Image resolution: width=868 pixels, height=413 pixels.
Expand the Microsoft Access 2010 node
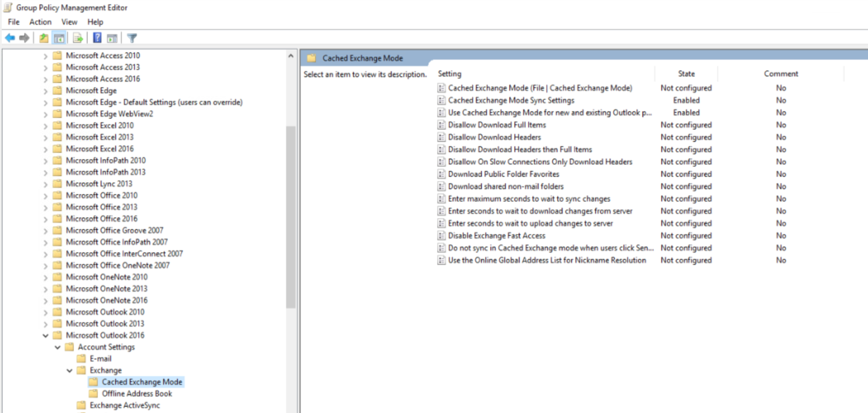tap(45, 56)
